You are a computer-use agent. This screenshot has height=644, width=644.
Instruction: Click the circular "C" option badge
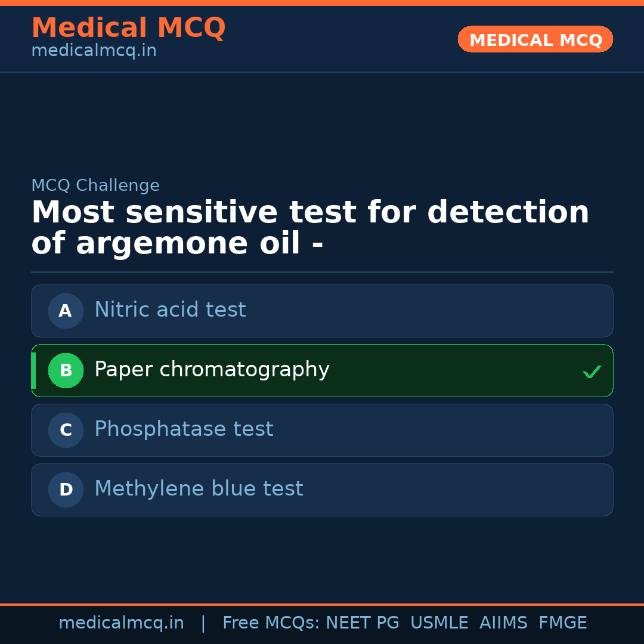pyautogui.click(x=66, y=430)
